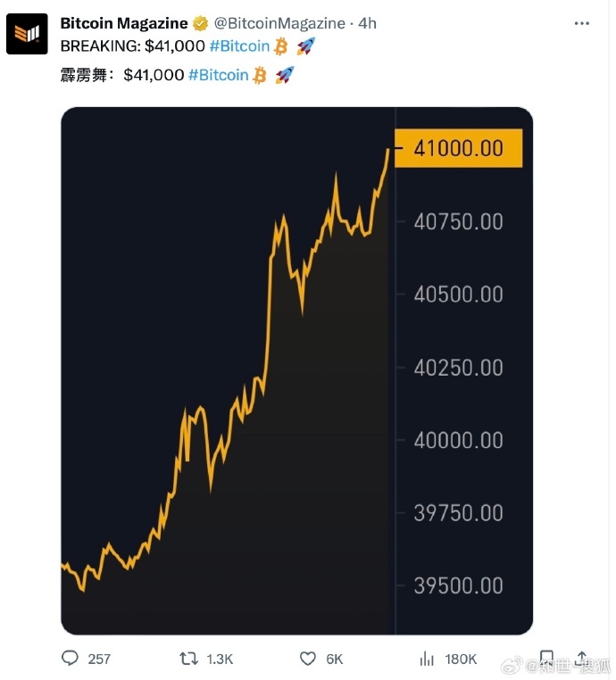
Task: Click the 257 replies count
Action: point(99,659)
